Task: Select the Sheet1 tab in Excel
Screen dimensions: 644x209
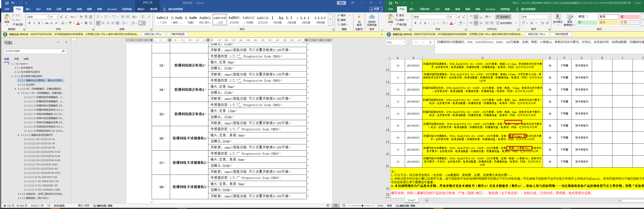Action: (411, 200)
